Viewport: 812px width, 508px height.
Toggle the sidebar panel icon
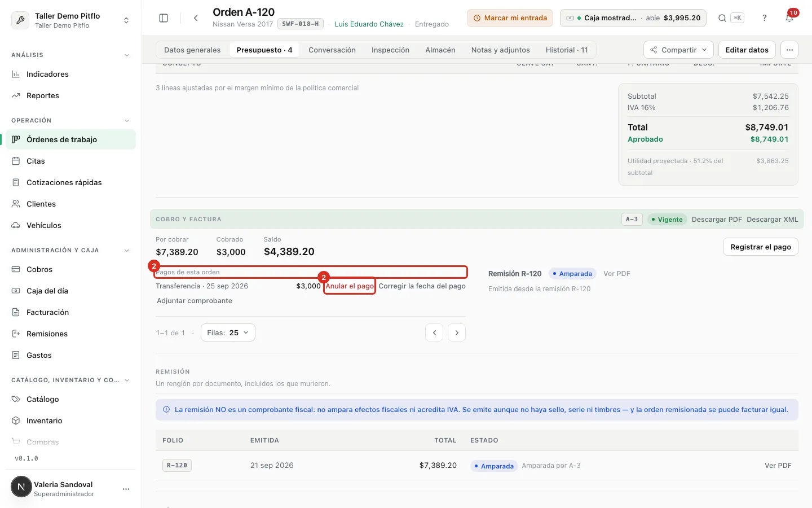click(164, 18)
